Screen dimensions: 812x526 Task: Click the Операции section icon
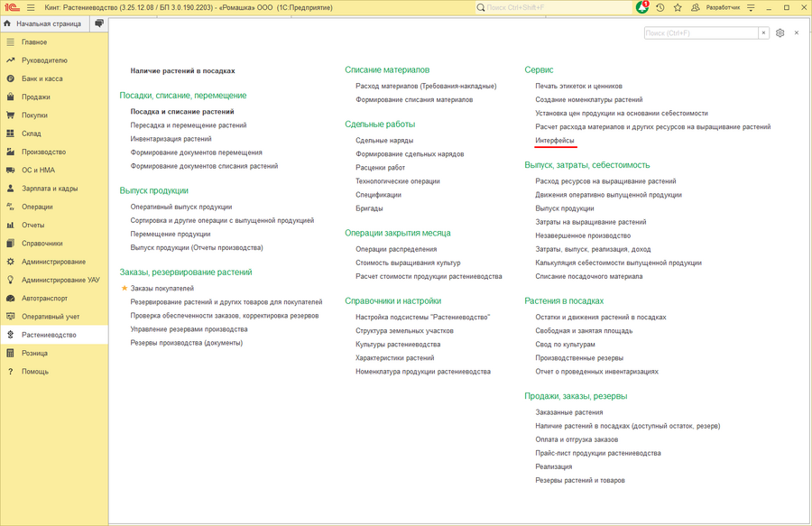pos(10,207)
